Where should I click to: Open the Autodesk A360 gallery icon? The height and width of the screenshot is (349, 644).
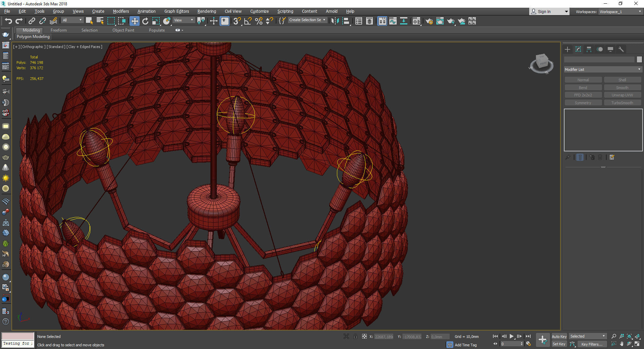pos(472,21)
